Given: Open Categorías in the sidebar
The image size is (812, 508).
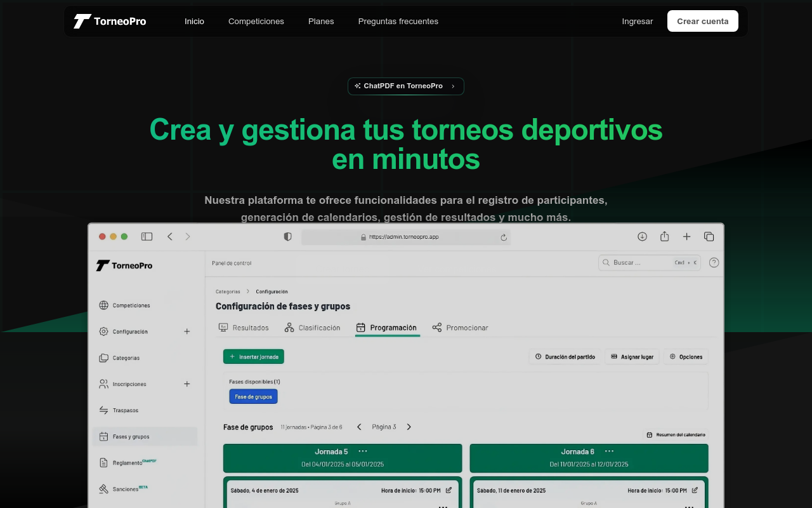Looking at the screenshot, I should coord(119,358).
